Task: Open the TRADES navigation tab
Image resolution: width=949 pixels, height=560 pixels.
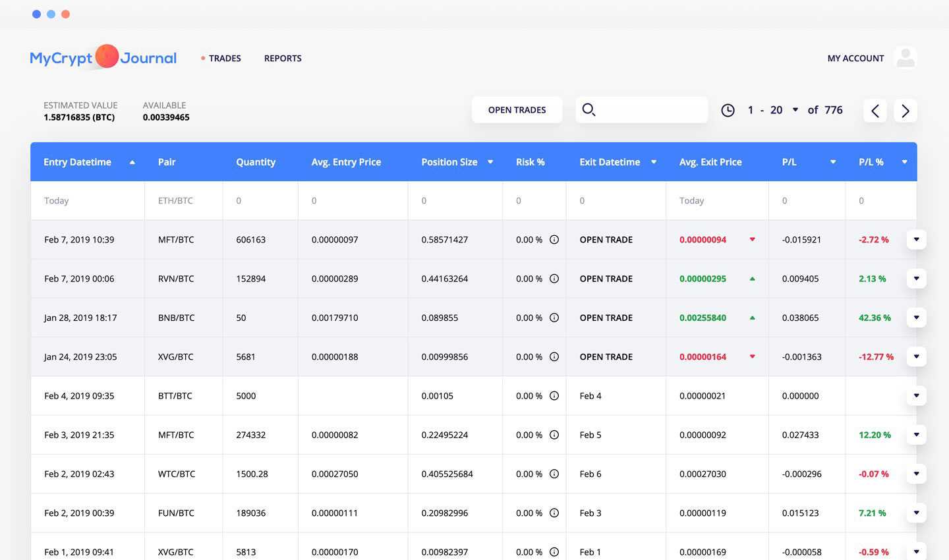Action: click(x=225, y=58)
